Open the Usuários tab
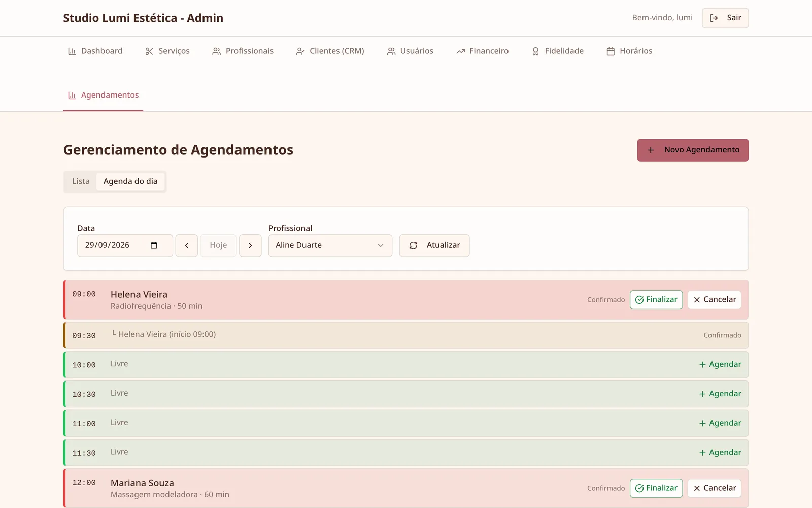 [410, 51]
